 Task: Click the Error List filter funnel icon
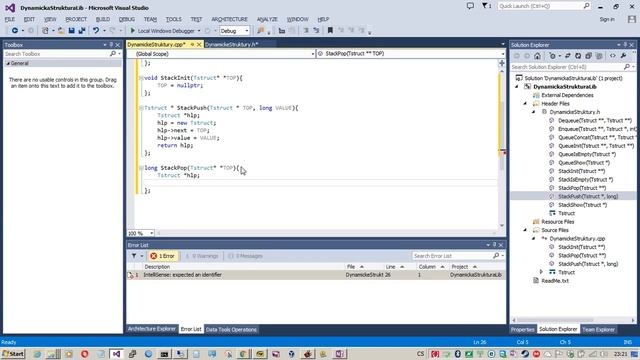point(134,256)
